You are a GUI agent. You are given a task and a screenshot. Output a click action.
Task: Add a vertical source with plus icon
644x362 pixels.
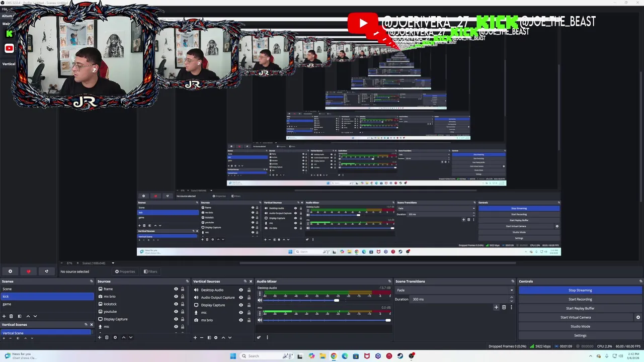coord(195,337)
